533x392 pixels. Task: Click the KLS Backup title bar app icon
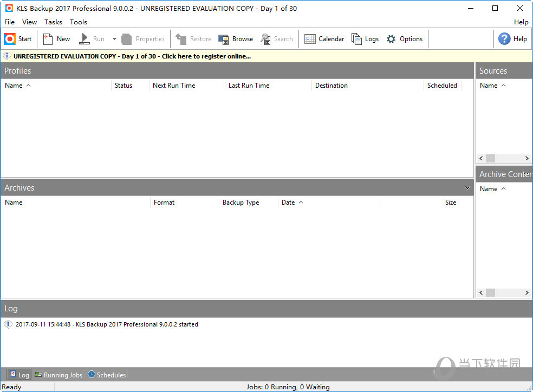coord(9,8)
